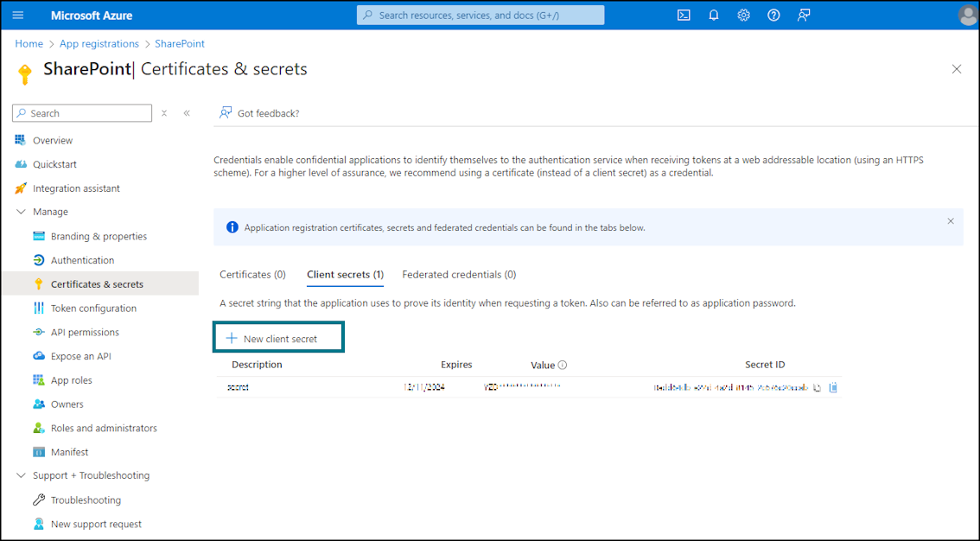Image resolution: width=980 pixels, height=541 pixels.
Task: Click New client secret button
Action: point(279,338)
